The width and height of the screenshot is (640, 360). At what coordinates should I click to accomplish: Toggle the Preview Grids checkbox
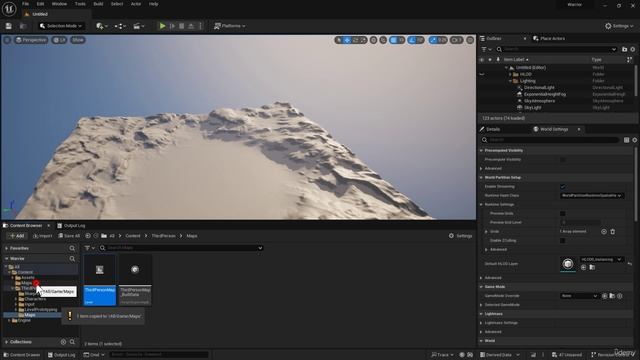[x=563, y=213]
